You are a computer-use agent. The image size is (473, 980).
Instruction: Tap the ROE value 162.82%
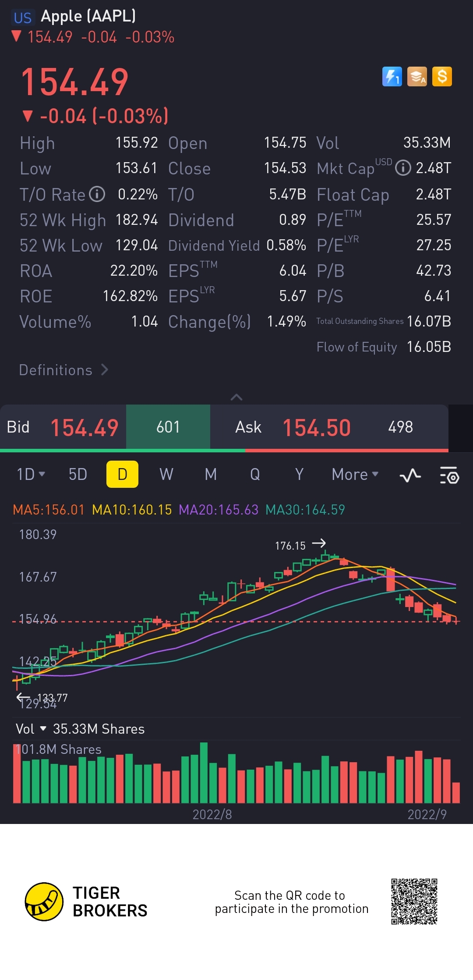click(130, 296)
